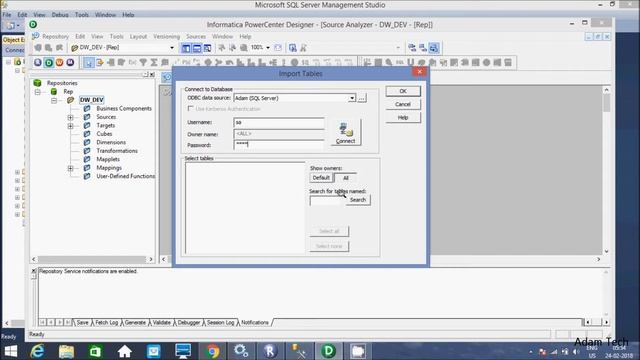Expand the Targets folder node
The height and width of the screenshot is (360, 640).
71,126
